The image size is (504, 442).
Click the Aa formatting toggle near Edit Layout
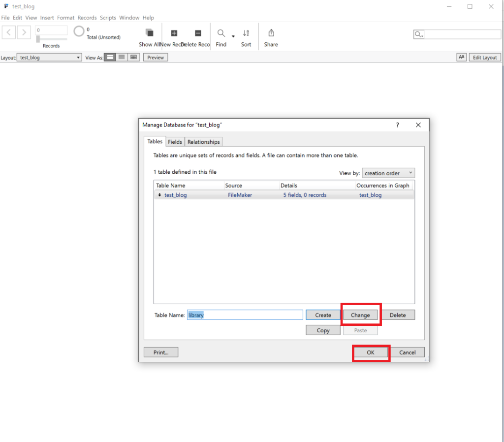click(x=461, y=57)
